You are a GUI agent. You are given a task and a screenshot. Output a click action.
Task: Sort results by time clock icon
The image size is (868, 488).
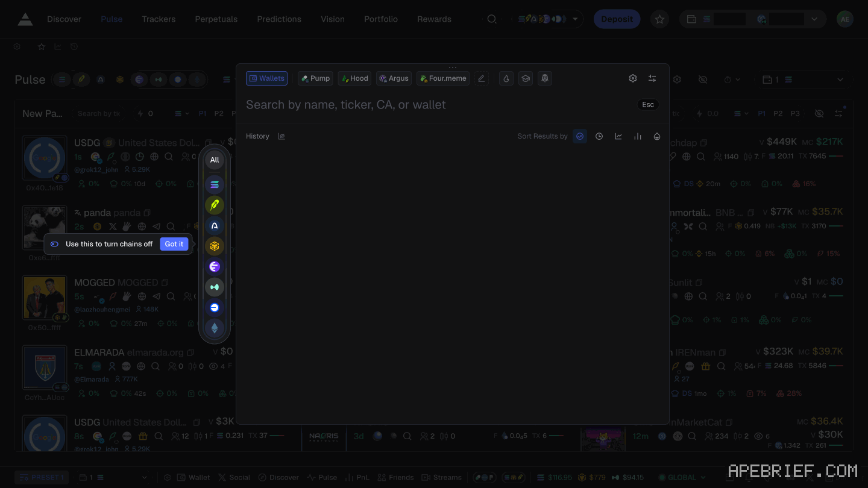pyautogui.click(x=599, y=136)
